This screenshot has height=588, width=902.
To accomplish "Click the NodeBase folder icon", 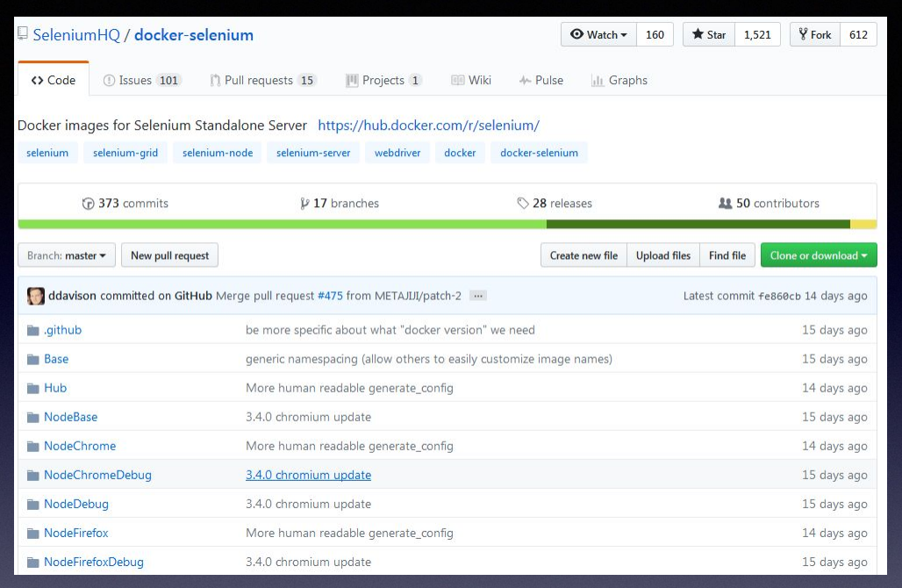I will tap(32, 417).
